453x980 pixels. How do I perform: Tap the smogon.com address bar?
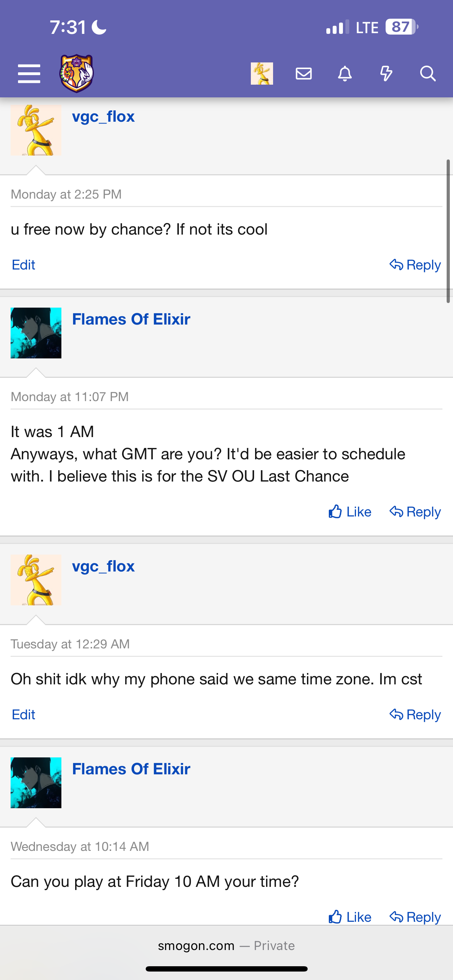[x=226, y=946]
